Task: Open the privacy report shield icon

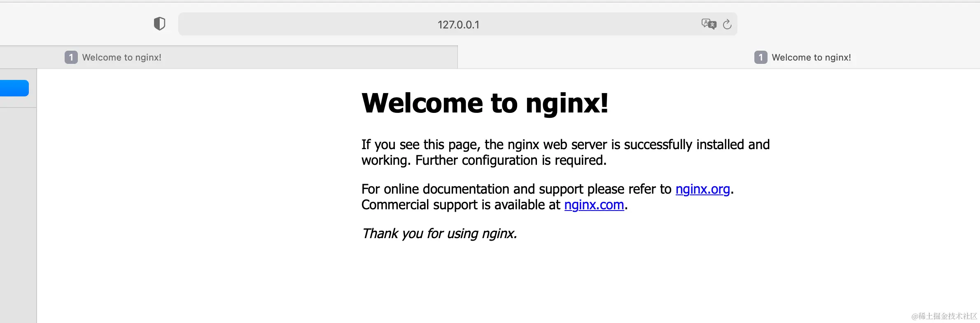Action: [159, 24]
